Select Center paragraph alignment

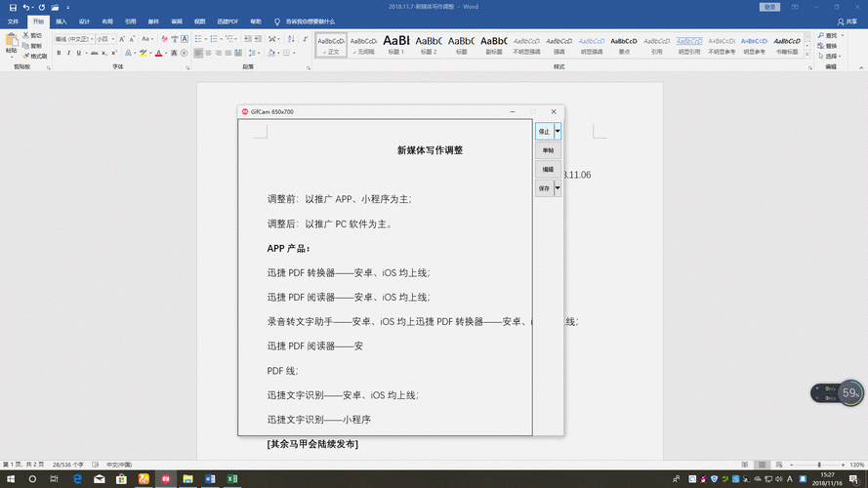coord(208,53)
